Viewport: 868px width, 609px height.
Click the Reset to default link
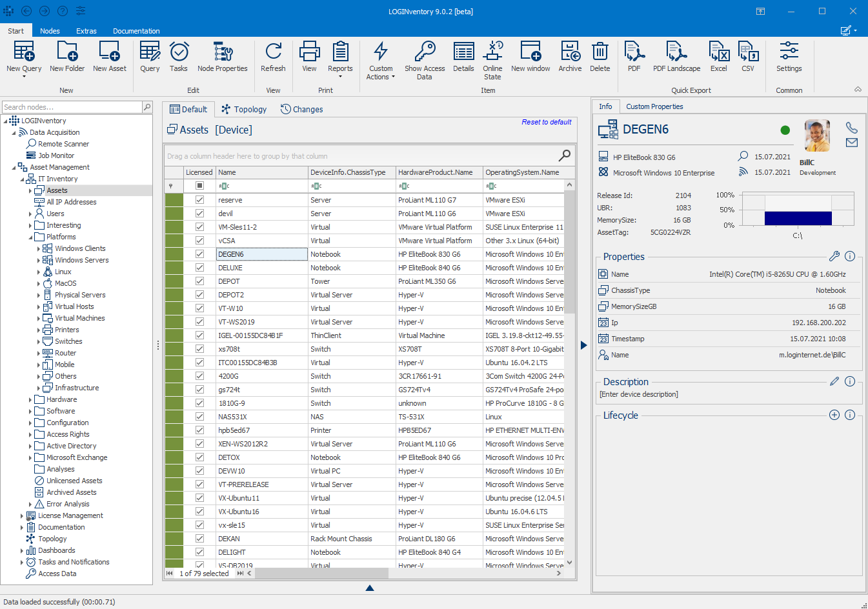[x=547, y=122]
